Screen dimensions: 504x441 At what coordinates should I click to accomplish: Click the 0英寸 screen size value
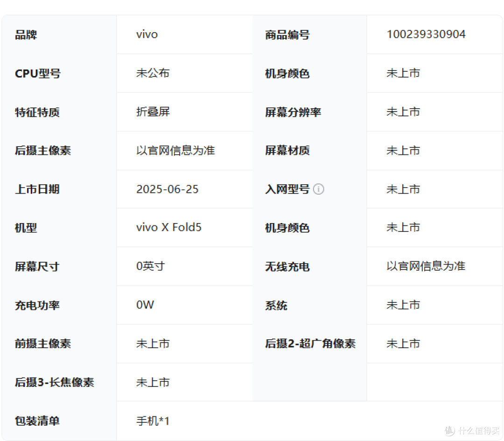coord(150,266)
